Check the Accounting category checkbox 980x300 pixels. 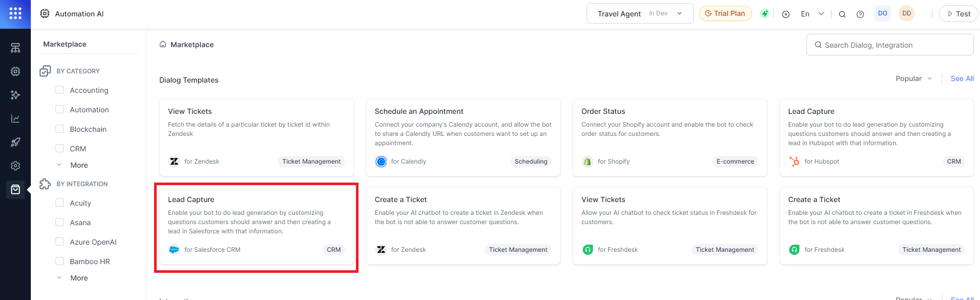60,90
